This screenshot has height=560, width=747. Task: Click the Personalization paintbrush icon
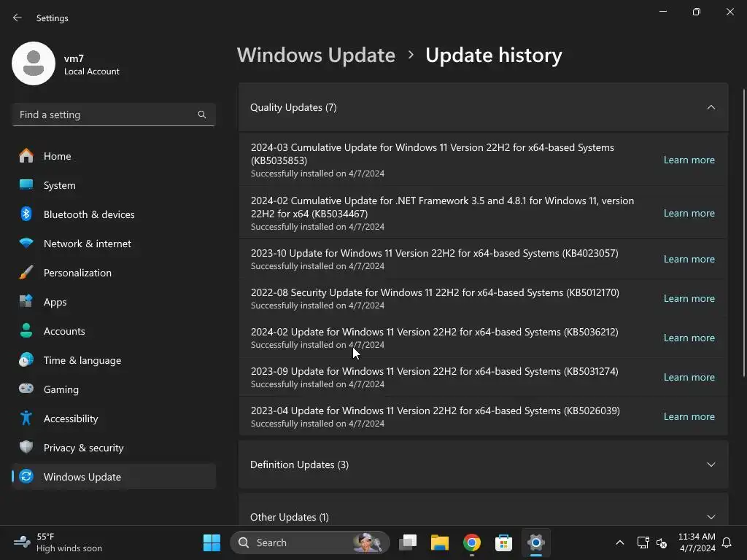tap(26, 273)
